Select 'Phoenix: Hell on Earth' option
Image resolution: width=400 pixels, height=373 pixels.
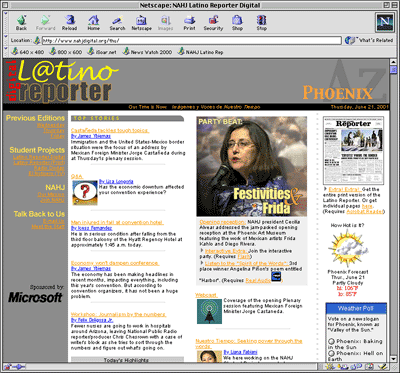pyautogui.click(x=331, y=353)
